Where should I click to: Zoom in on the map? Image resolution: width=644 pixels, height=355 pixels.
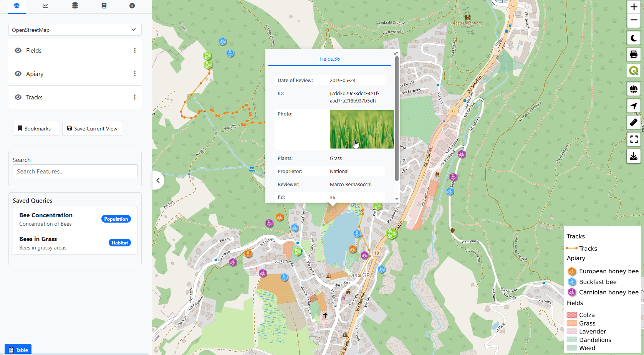tap(634, 7)
